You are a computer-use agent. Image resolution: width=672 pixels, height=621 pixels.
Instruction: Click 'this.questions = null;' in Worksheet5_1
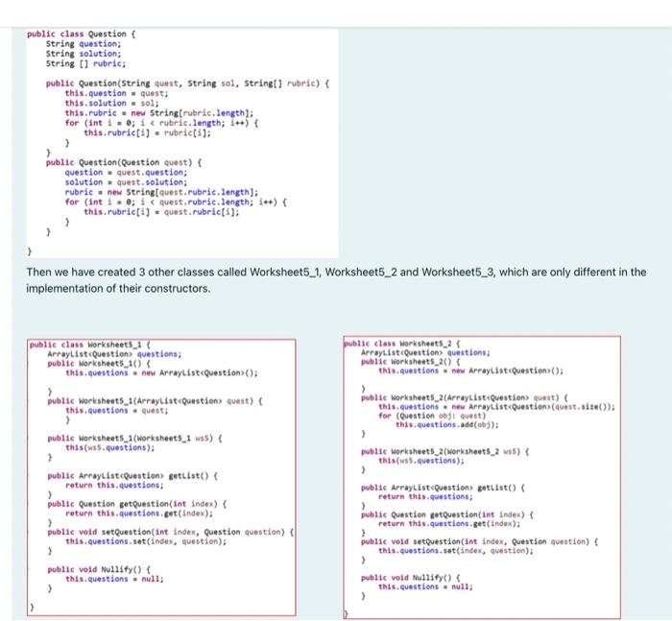click(x=114, y=579)
